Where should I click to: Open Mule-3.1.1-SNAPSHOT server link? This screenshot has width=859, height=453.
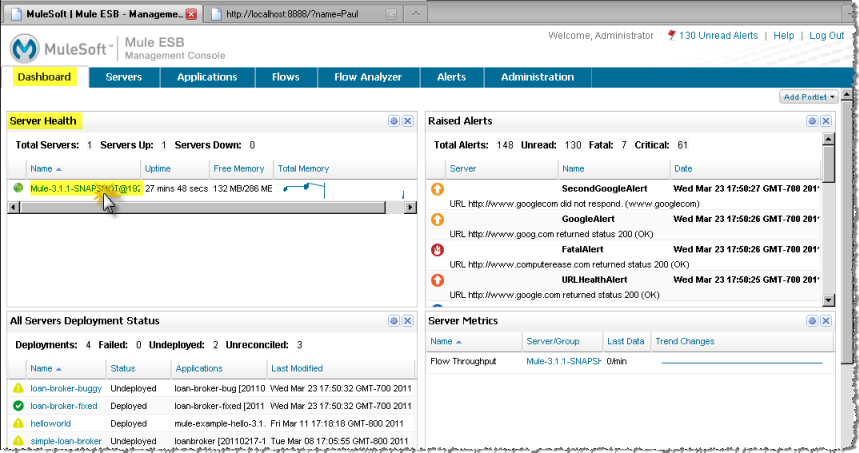coord(85,187)
